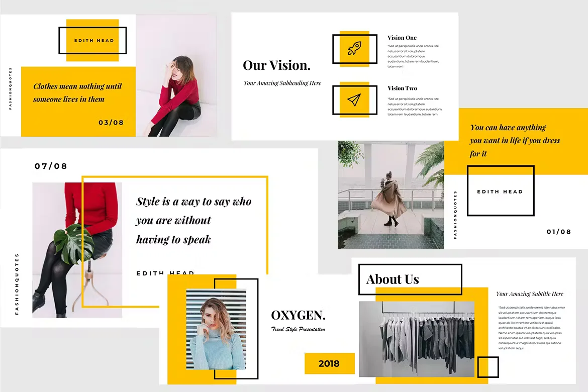Select the Vision Two heading text

pos(402,88)
